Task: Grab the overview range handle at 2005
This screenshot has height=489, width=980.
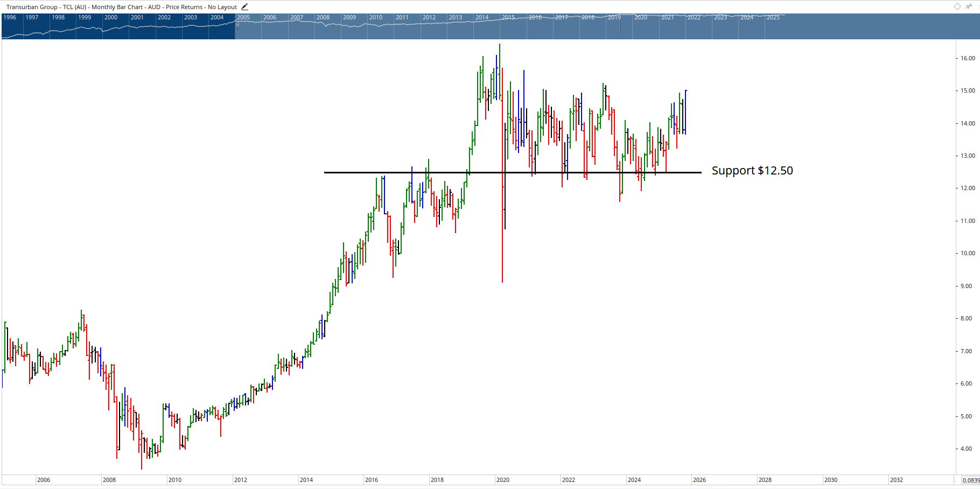Action: [236, 26]
